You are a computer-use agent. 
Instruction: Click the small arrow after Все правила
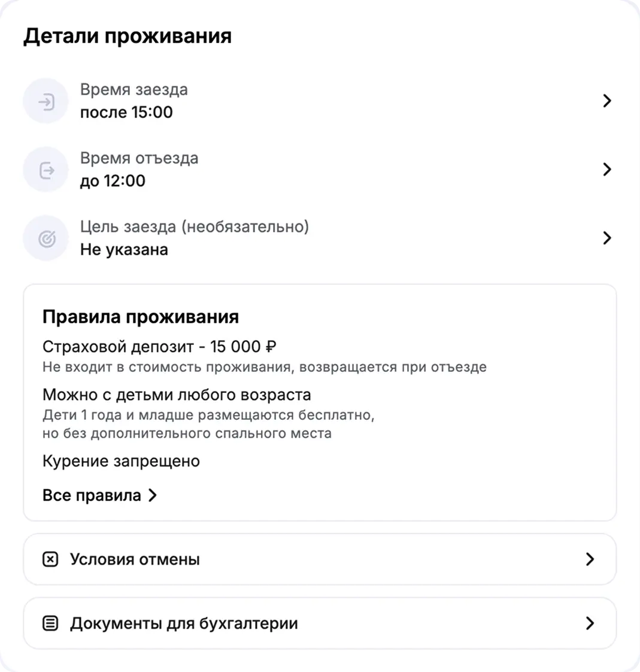[153, 495]
